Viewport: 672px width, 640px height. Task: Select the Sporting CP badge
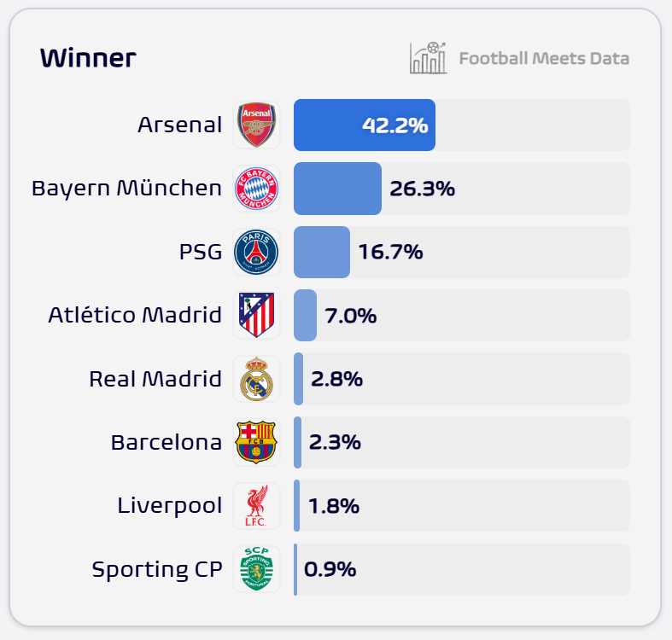tap(257, 569)
